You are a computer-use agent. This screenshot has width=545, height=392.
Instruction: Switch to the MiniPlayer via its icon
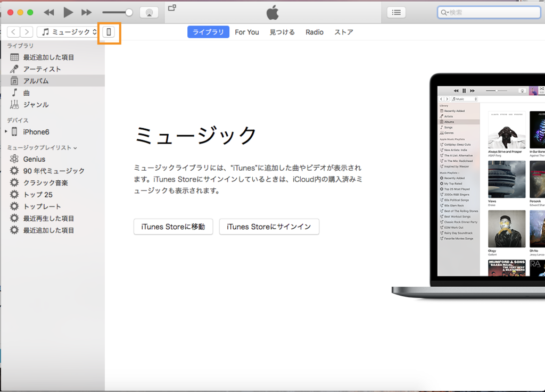tap(172, 7)
